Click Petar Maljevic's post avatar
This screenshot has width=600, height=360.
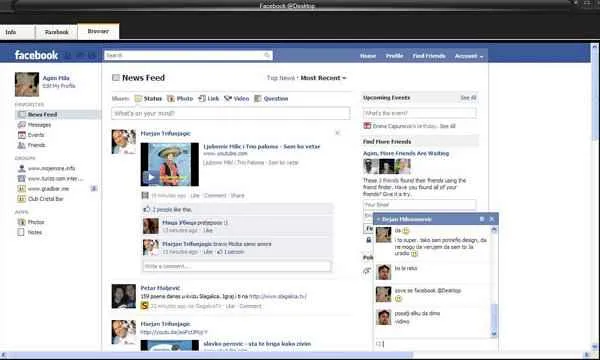[124, 296]
